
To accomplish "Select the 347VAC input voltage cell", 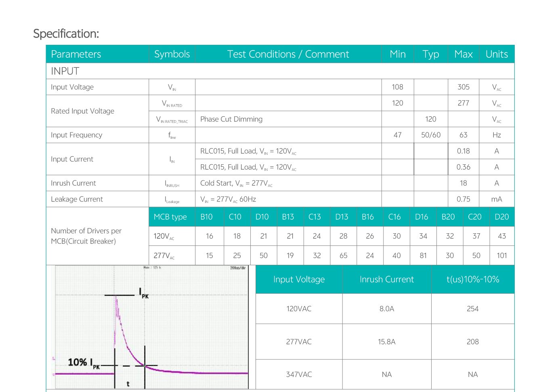I will coord(299,374).
